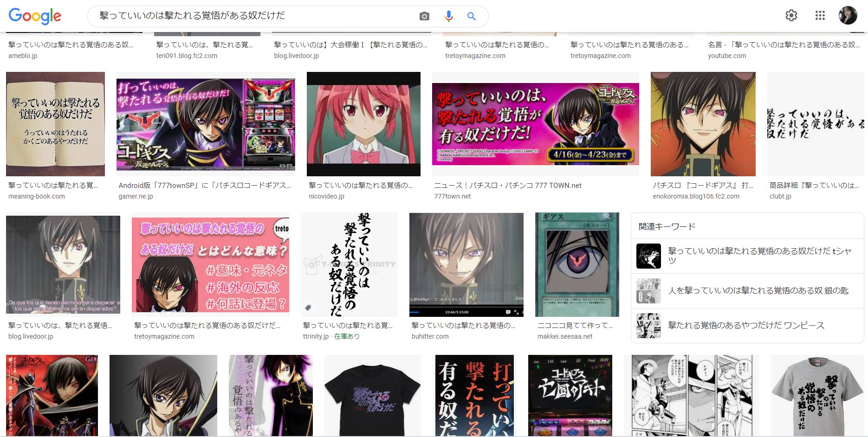
Task: Click the 関連キーワード heading
Action: 667,226
